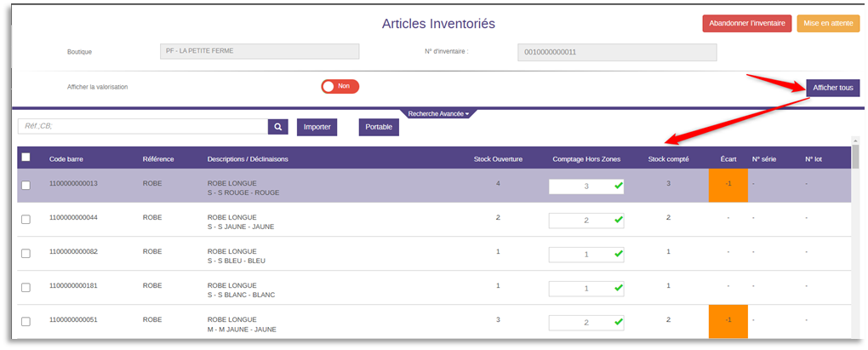Click the Articles Inventoriés page title
The height and width of the screenshot is (350, 868).
coord(438,23)
